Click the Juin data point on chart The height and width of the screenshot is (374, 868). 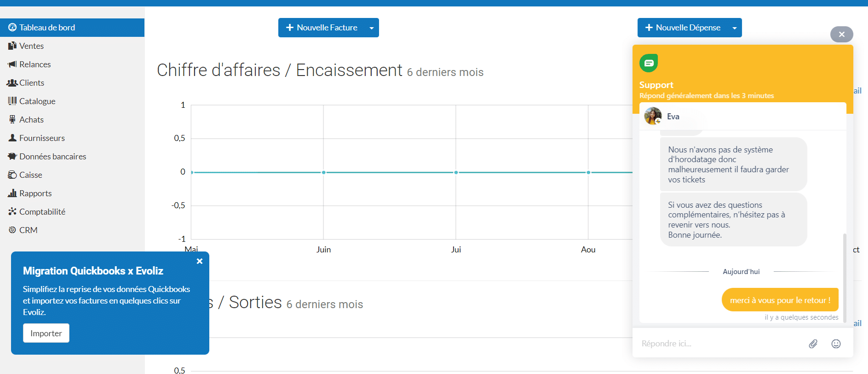point(324,172)
